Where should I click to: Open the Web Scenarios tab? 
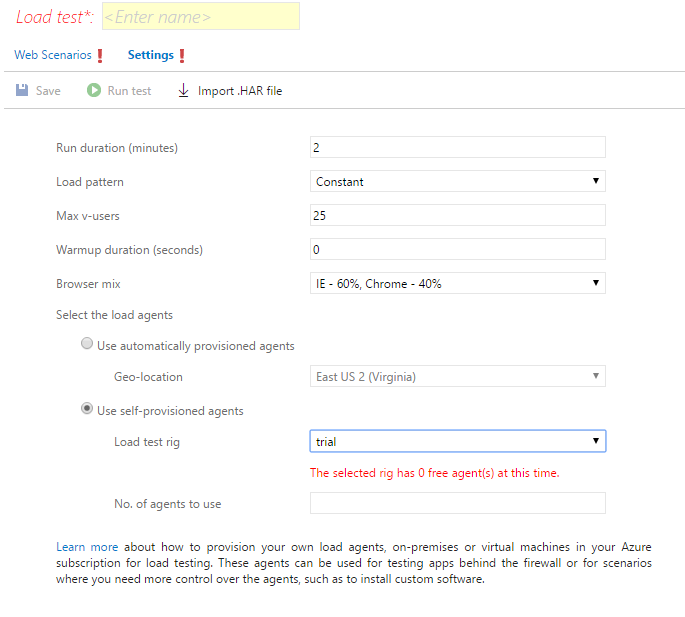tap(53, 55)
